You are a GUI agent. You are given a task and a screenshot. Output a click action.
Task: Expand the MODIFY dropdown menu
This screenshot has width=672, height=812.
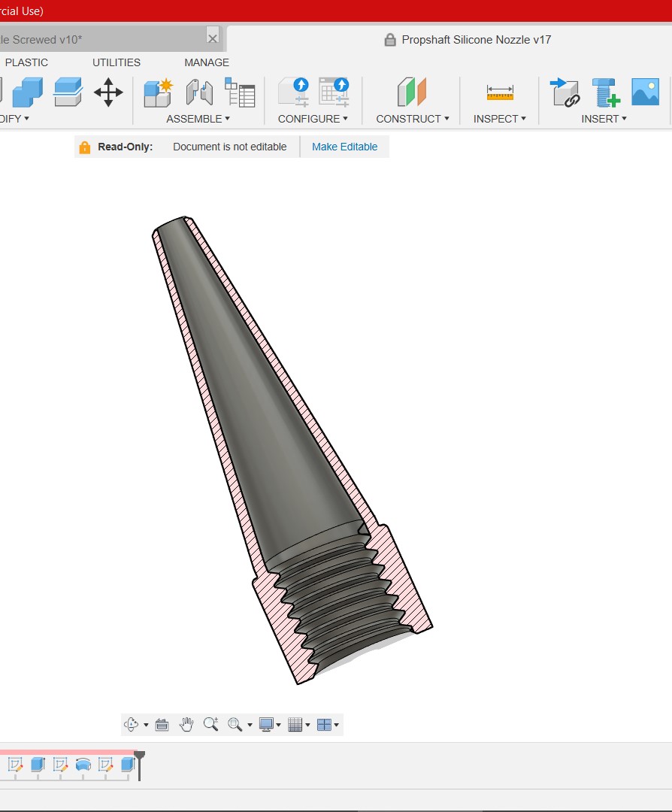click(x=14, y=119)
